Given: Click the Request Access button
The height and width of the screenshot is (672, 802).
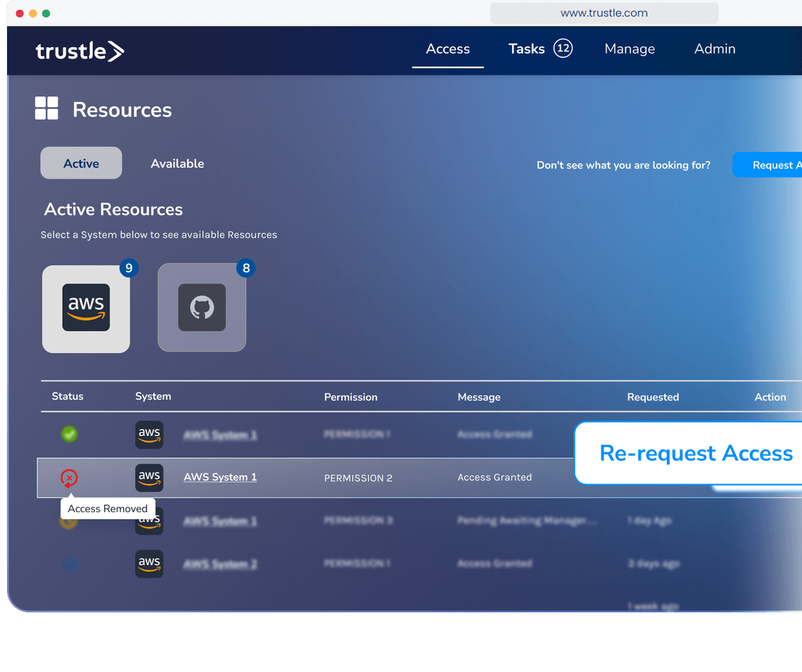Looking at the screenshot, I should 768,165.
